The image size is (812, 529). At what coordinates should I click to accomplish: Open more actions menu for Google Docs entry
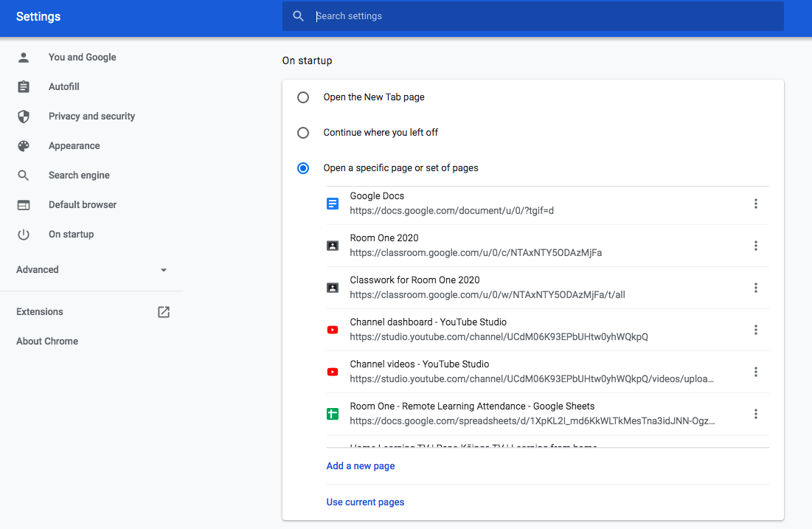(755, 204)
